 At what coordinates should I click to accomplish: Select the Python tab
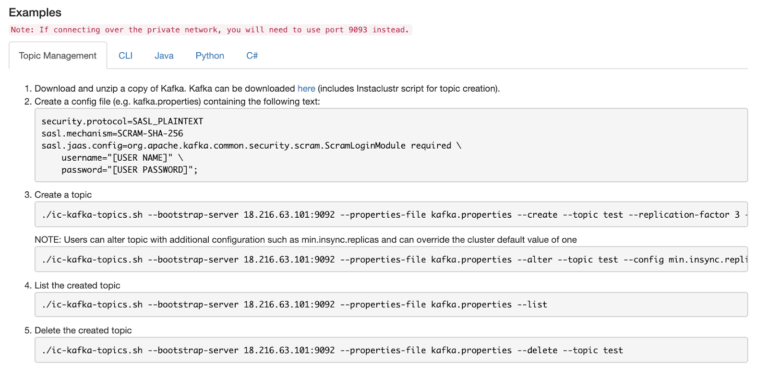(x=210, y=55)
